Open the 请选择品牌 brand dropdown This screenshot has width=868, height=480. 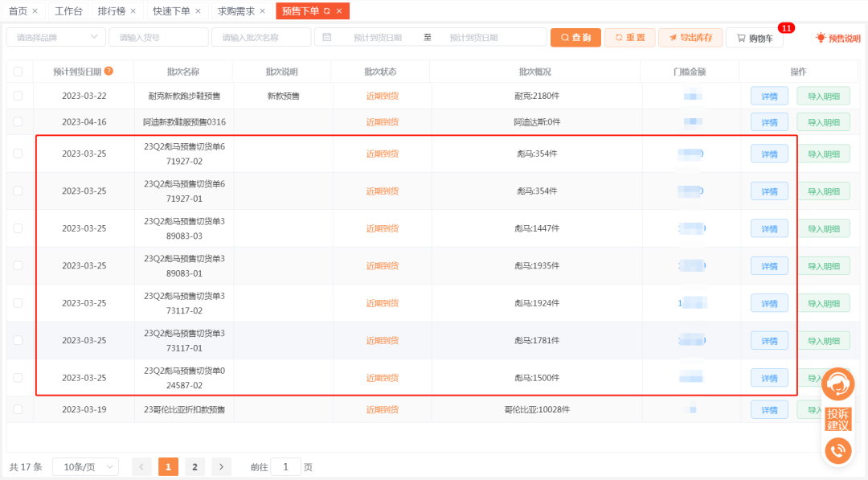55,37
